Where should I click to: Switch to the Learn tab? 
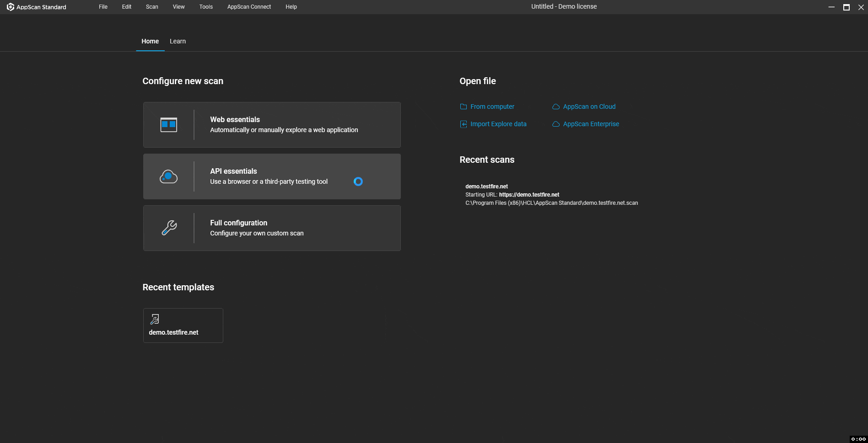178,41
